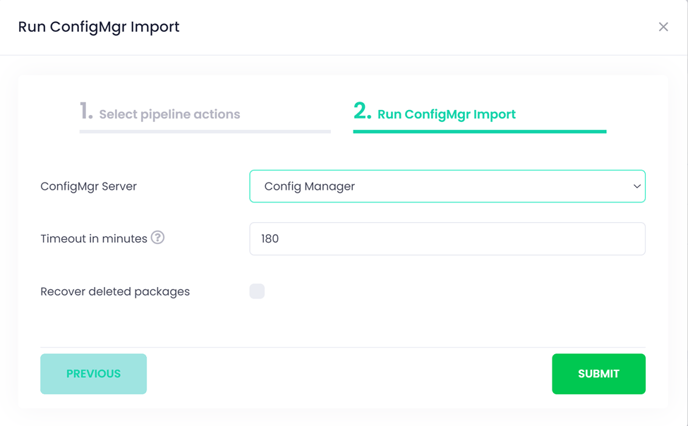Screen dimensions: 688x426
Task: Select the Run ConfigMgr Import step tab
Action: click(x=446, y=115)
